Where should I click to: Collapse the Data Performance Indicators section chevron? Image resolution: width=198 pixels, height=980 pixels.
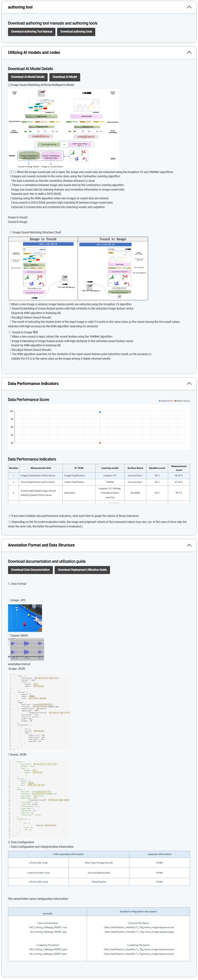click(189, 383)
